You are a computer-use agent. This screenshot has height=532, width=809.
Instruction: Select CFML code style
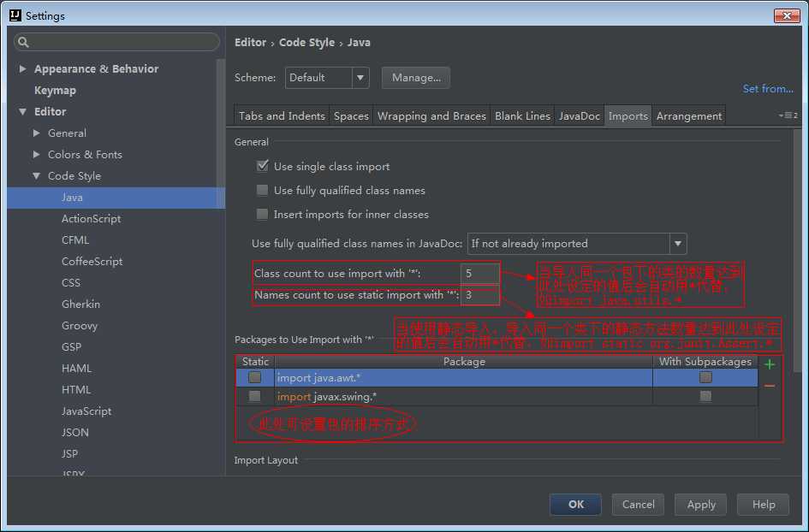point(75,240)
